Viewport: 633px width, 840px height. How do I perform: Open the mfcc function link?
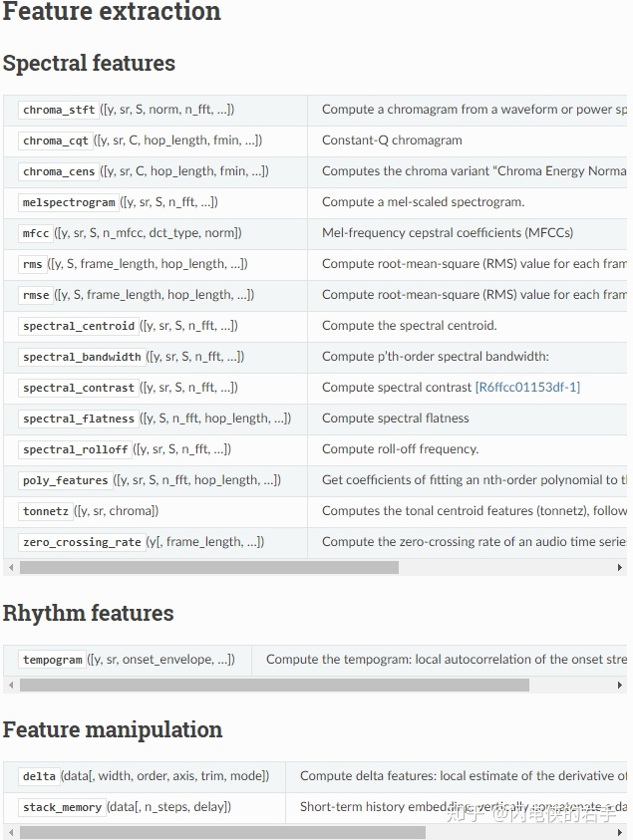coord(36,233)
